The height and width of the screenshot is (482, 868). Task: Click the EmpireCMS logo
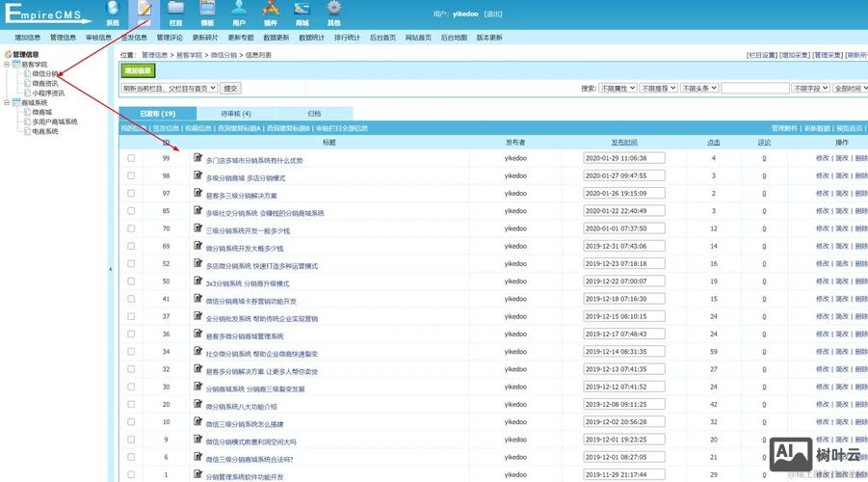(47, 13)
